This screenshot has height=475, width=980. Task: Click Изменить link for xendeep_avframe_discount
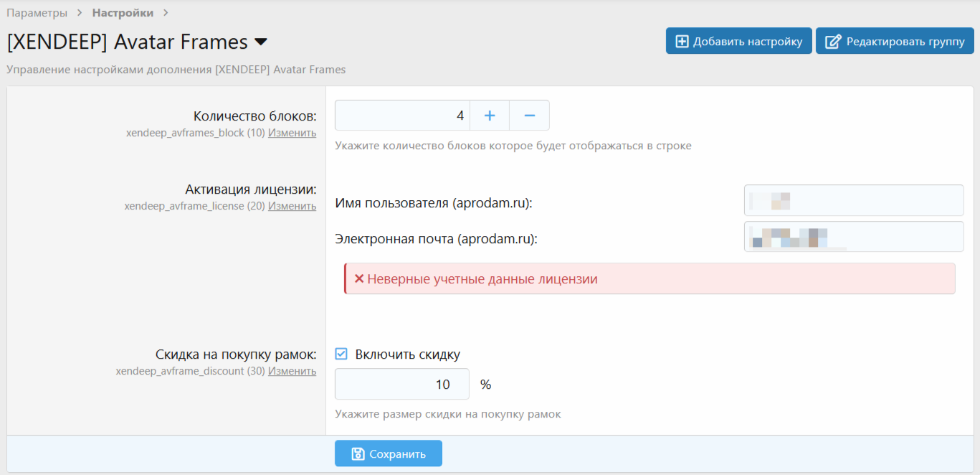(x=292, y=371)
